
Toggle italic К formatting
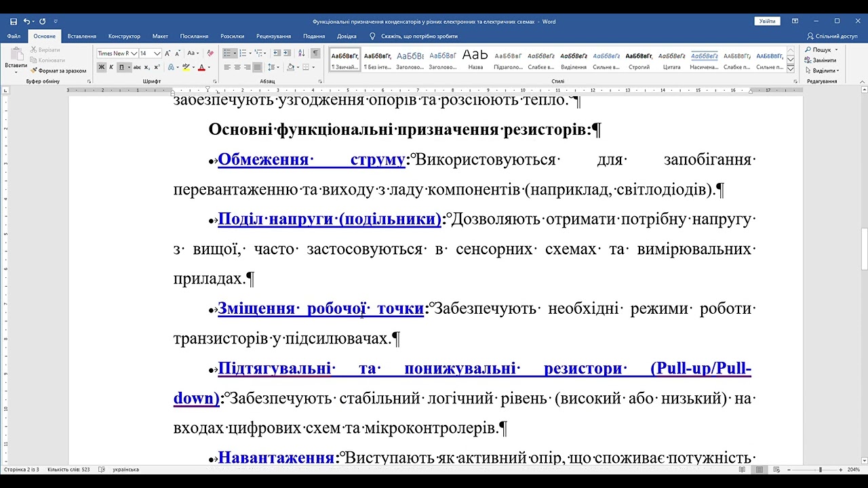tap(111, 67)
